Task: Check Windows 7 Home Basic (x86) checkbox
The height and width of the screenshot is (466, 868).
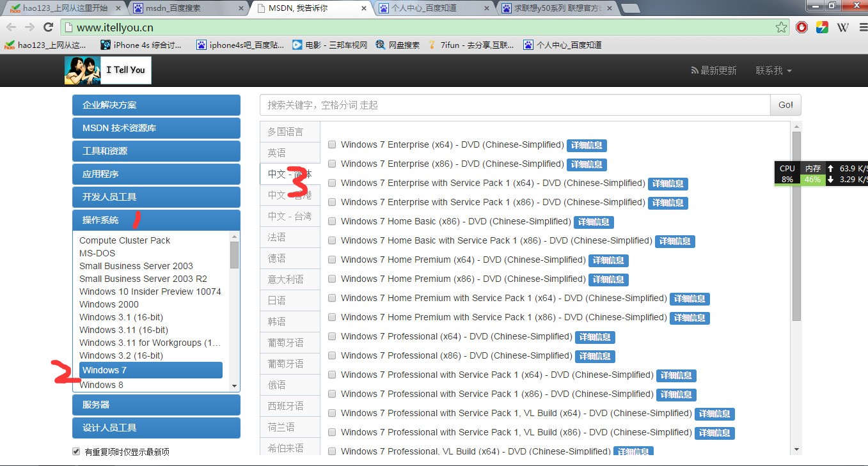Action: [332, 221]
